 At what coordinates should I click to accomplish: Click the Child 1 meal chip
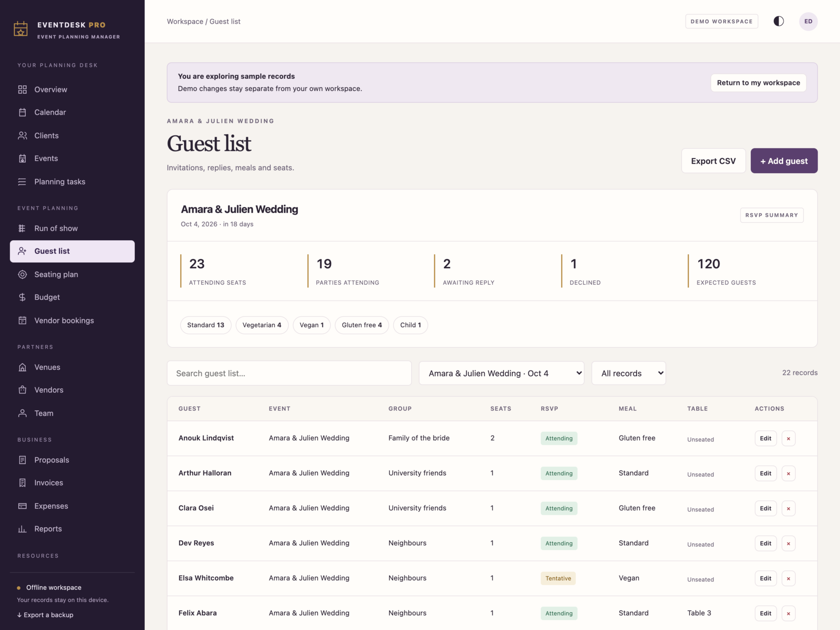410,325
